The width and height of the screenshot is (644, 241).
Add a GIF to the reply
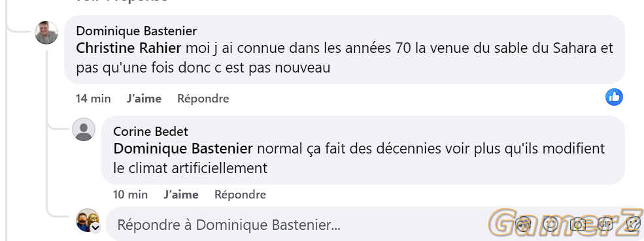click(x=605, y=224)
